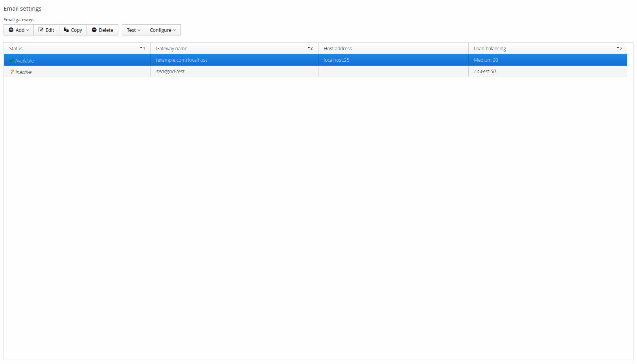Click the Status column header

(x=16, y=48)
